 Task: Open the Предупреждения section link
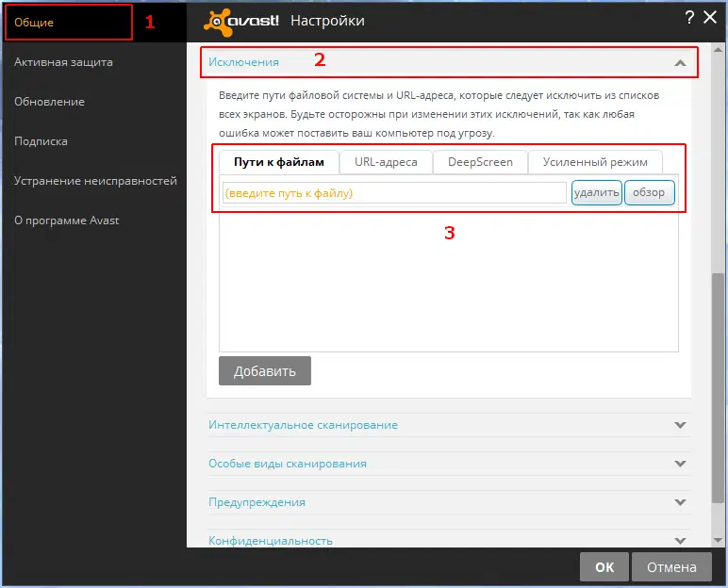(256, 502)
